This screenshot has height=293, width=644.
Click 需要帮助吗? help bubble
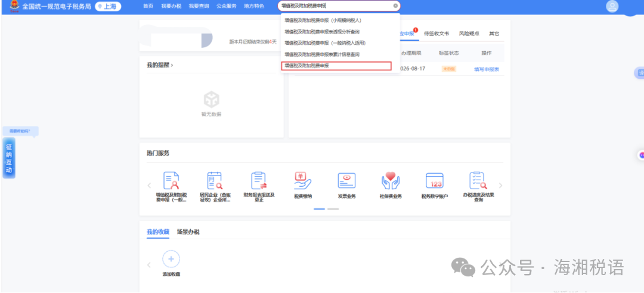20,131
